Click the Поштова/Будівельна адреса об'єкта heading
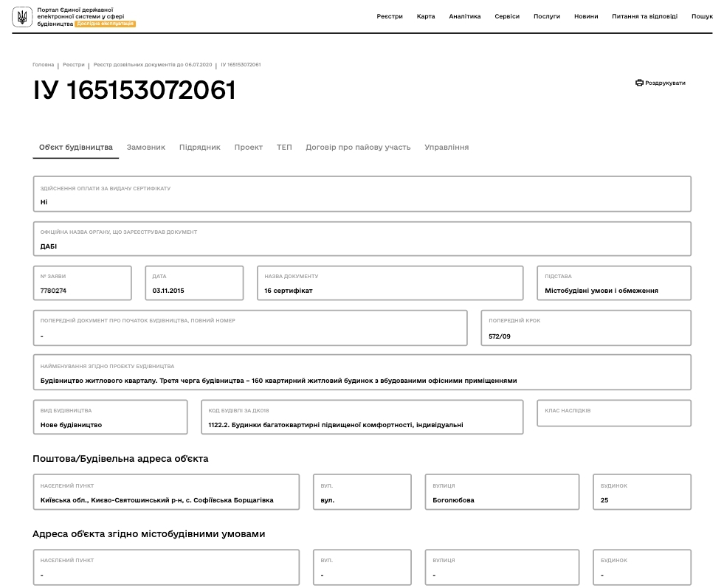Image resolution: width=724 pixels, height=588 pixels. pos(120,459)
